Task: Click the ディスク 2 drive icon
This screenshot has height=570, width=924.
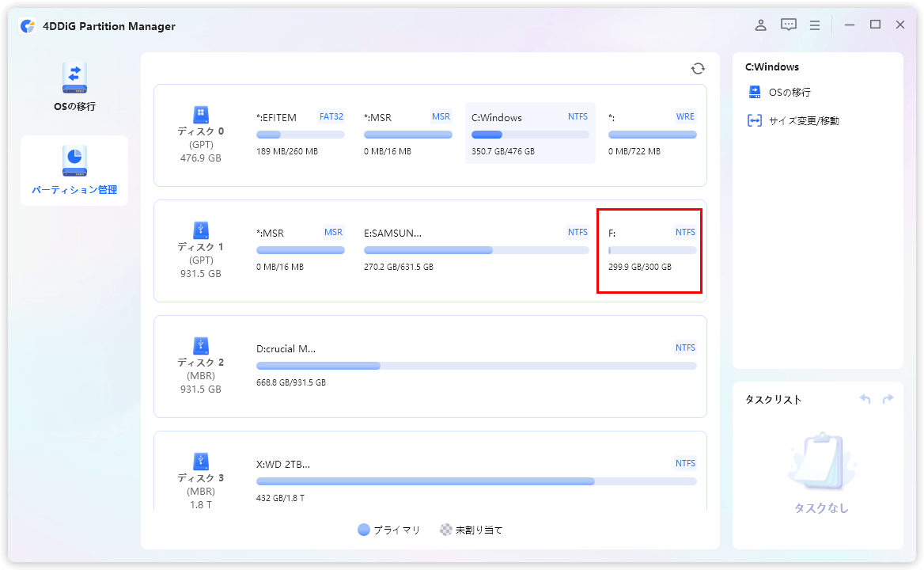Action: click(x=201, y=345)
